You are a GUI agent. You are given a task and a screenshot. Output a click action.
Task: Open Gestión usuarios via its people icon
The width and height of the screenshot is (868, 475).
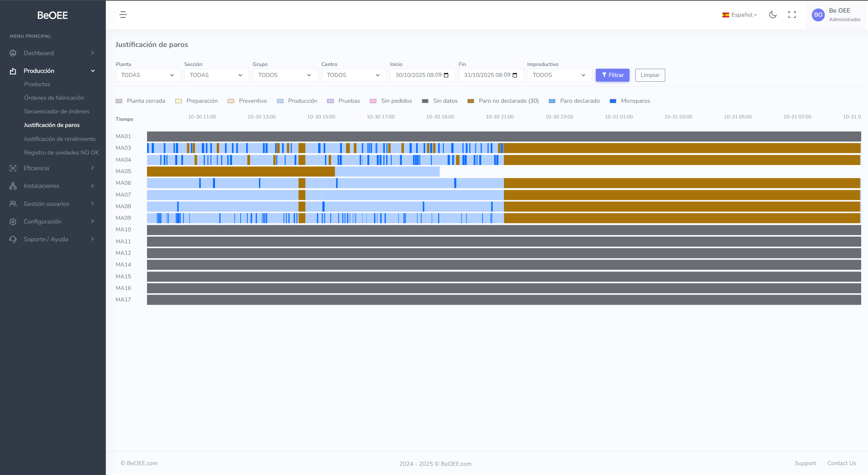13,203
